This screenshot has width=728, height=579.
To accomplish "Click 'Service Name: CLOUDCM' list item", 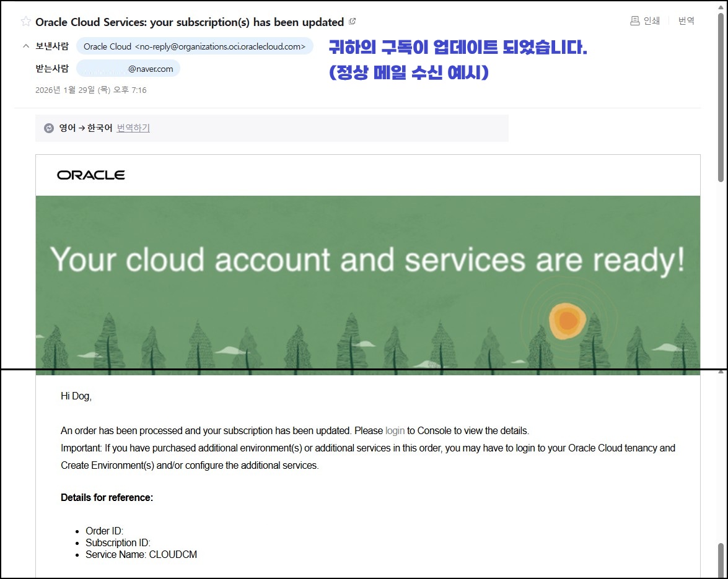I will (x=141, y=554).
